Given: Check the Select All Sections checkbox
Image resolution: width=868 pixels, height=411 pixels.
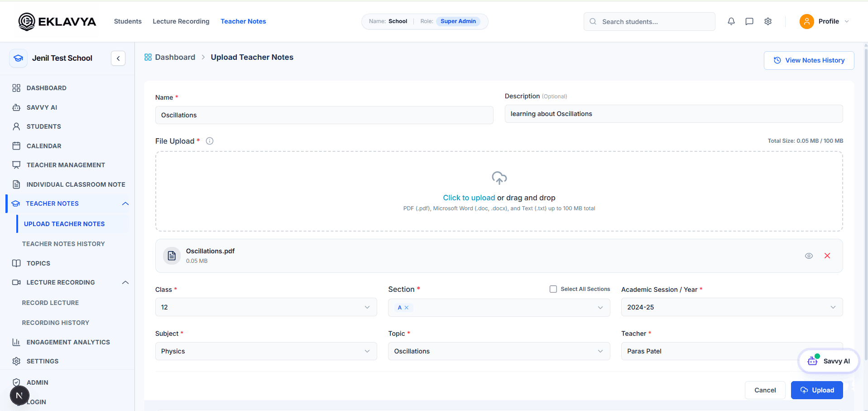Looking at the screenshot, I should coord(553,289).
